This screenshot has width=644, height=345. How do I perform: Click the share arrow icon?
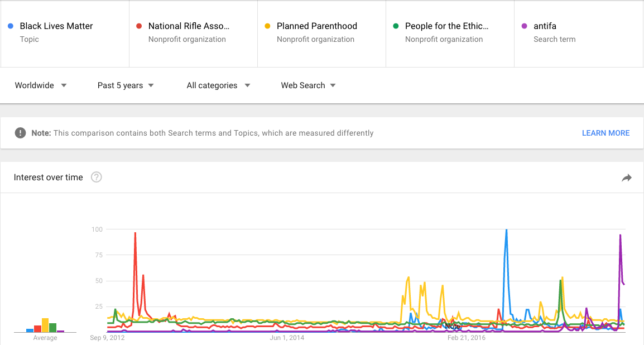coord(626,178)
